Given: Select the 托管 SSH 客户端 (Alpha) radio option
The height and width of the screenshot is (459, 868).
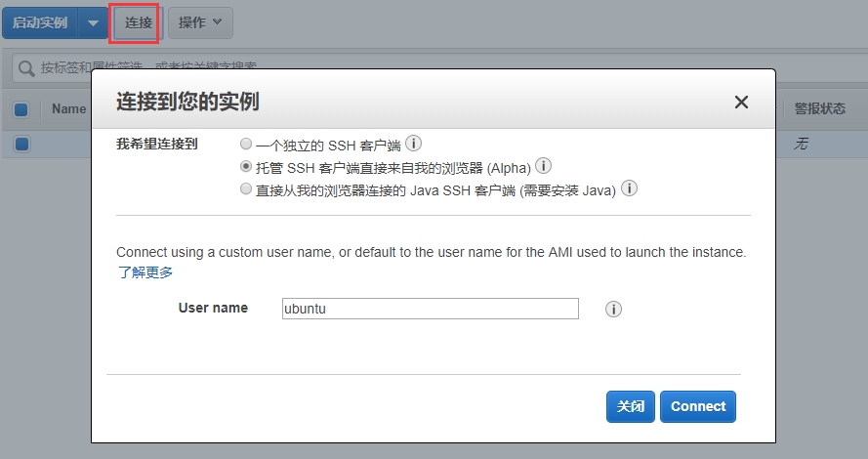Looking at the screenshot, I should (246, 167).
